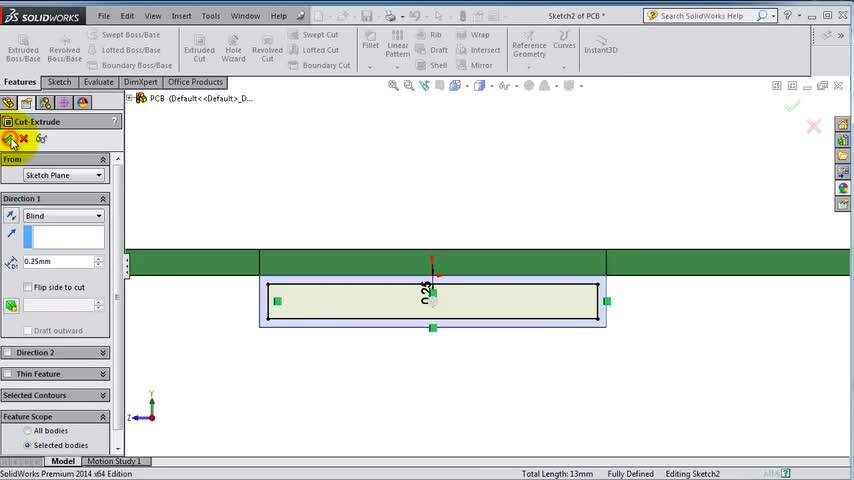The width and height of the screenshot is (854, 480).
Task: Select the Selected bodies radio button
Action: [x=27, y=445]
